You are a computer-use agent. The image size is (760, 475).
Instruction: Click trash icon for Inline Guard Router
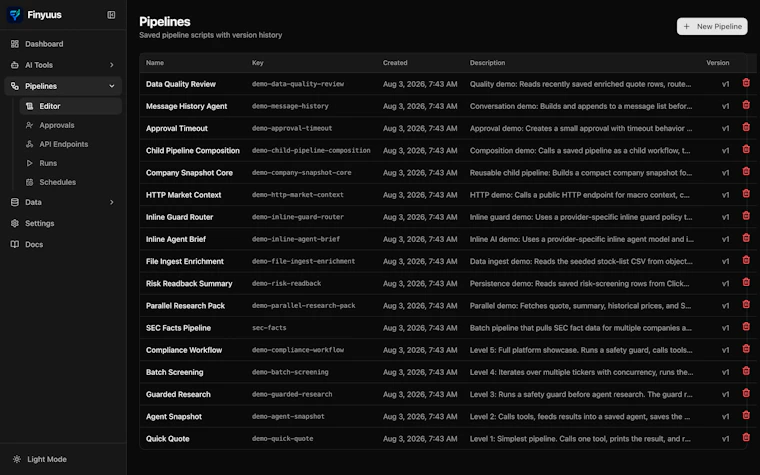[x=746, y=216]
